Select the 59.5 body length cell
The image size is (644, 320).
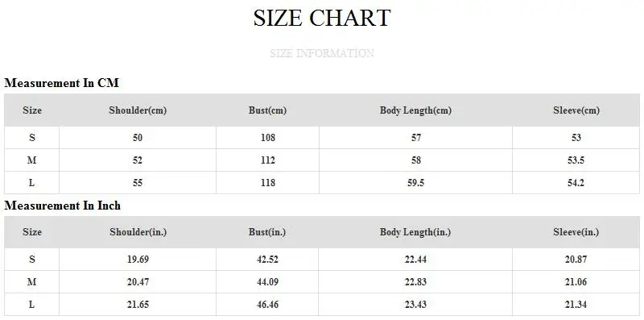click(415, 183)
